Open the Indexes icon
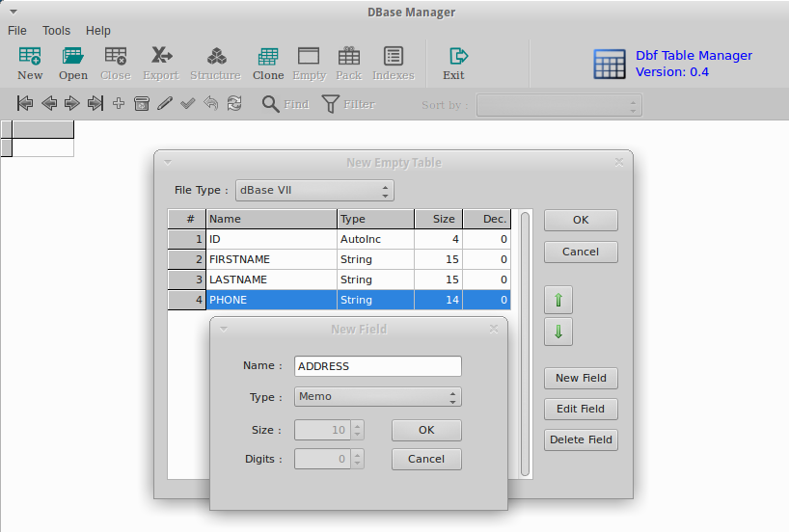This screenshot has width=789, height=532. coord(394,56)
